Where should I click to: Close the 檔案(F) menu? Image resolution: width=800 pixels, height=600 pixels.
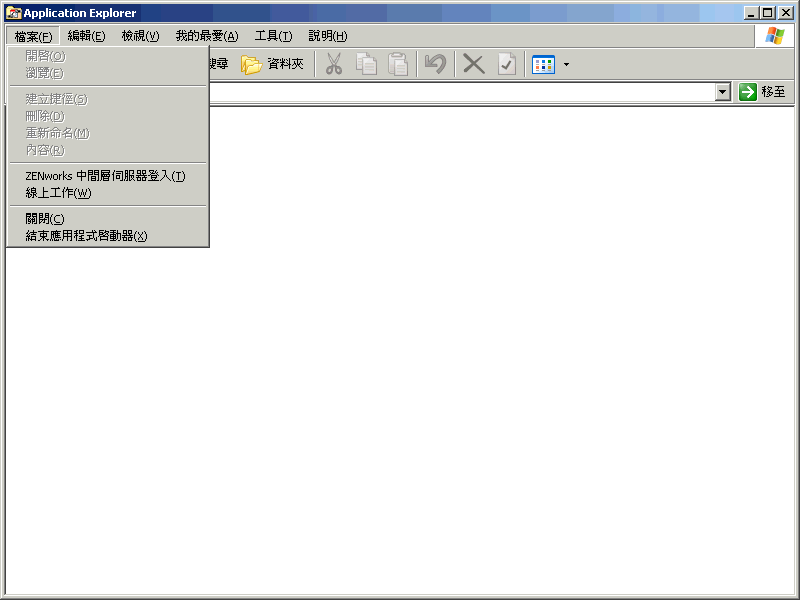tap(33, 36)
